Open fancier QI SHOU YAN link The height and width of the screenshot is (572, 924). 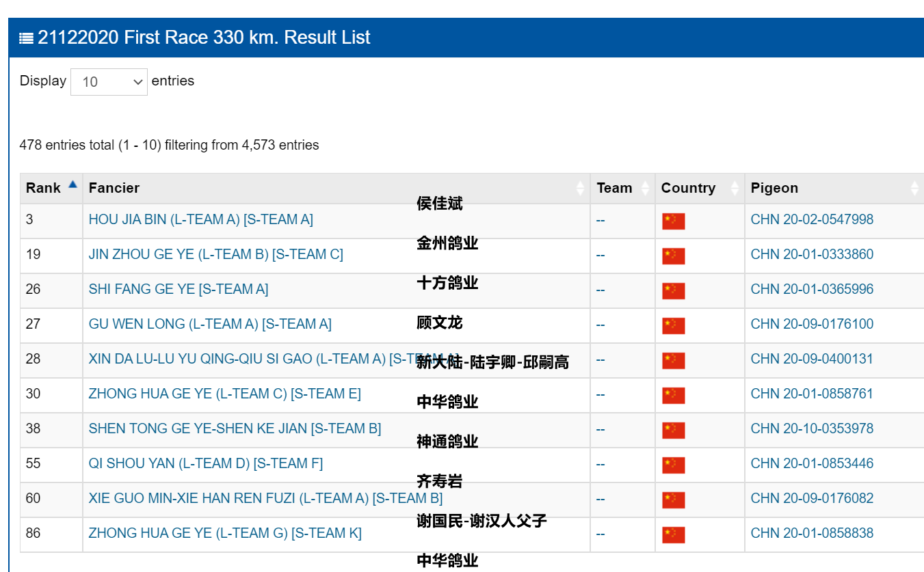click(x=206, y=463)
